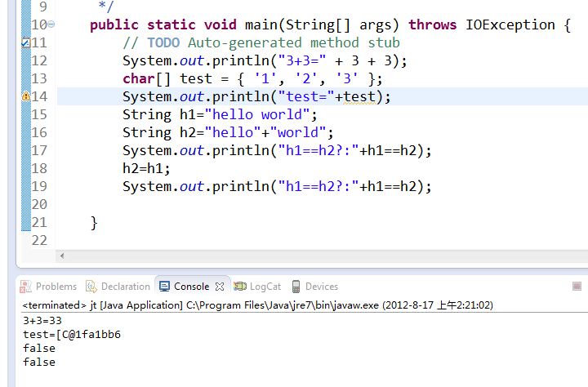
Task: Click the closing brace on line 21
Action: (x=94, y=223)
